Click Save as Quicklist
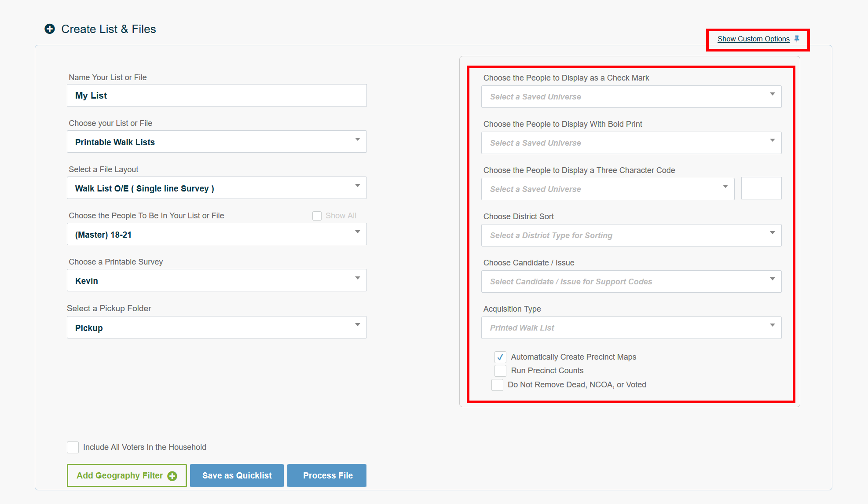The height and width of the screenshot is (504, 868). tap(237, 475)
